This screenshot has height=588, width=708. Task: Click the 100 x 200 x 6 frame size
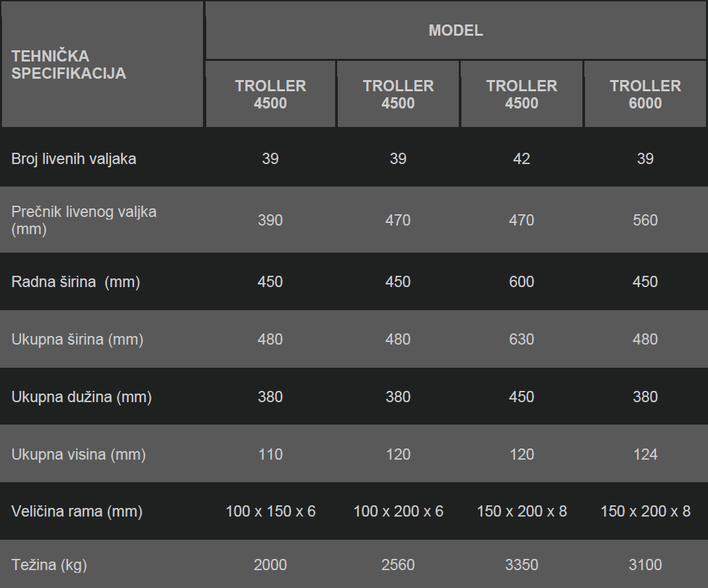point(398,511)
